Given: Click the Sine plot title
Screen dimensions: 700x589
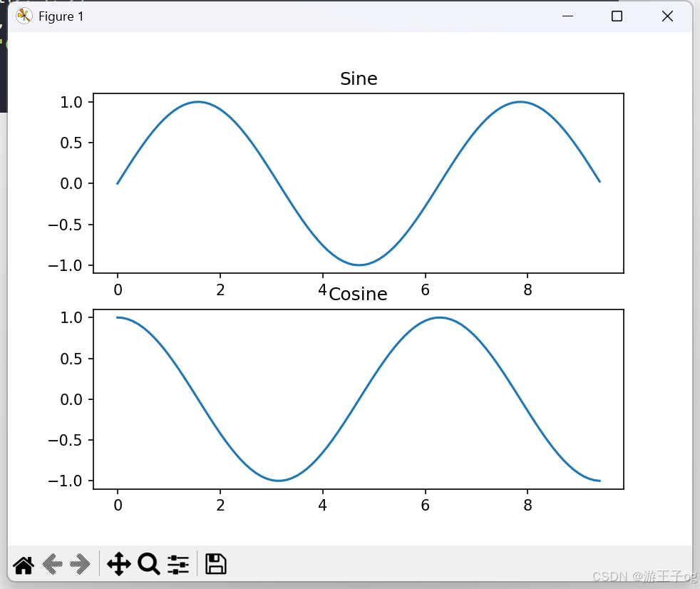Looking at the screenshot, I should point(359,78).
